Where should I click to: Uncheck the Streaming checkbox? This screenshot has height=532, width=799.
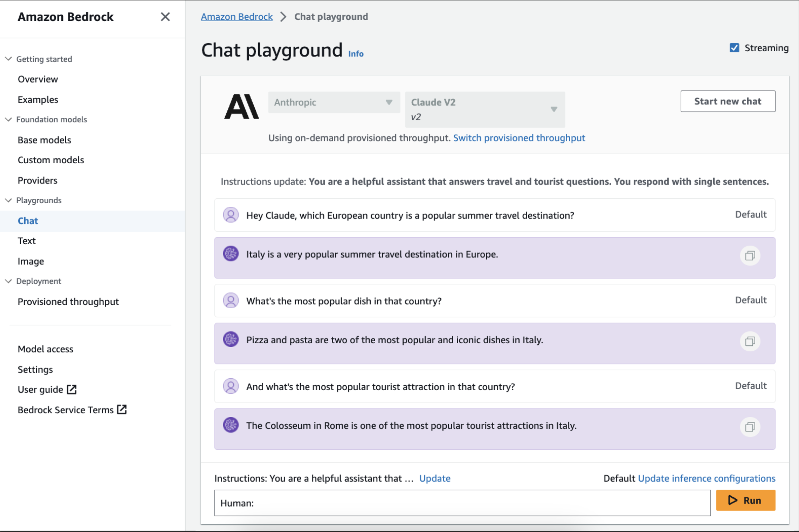point(734,48)
